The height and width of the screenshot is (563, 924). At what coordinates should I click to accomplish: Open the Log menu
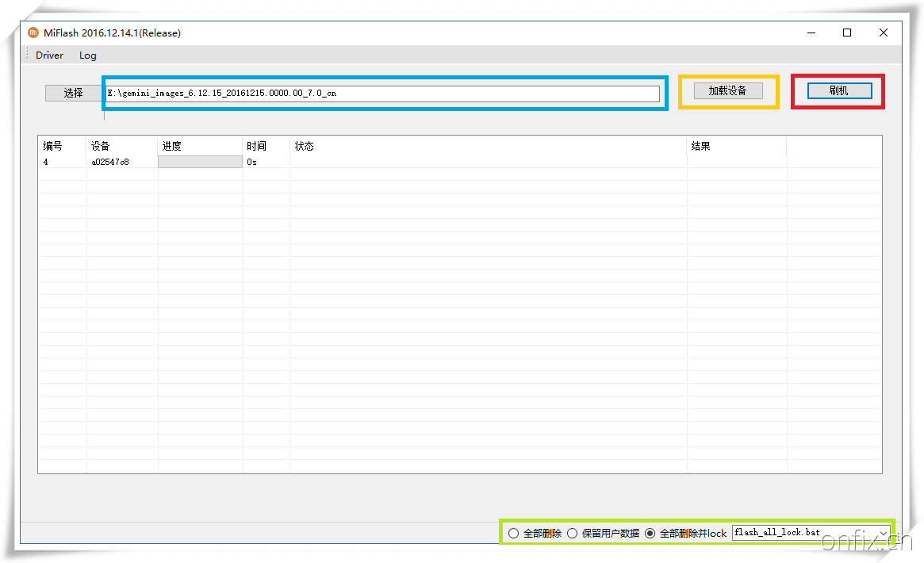coord(87,56)
